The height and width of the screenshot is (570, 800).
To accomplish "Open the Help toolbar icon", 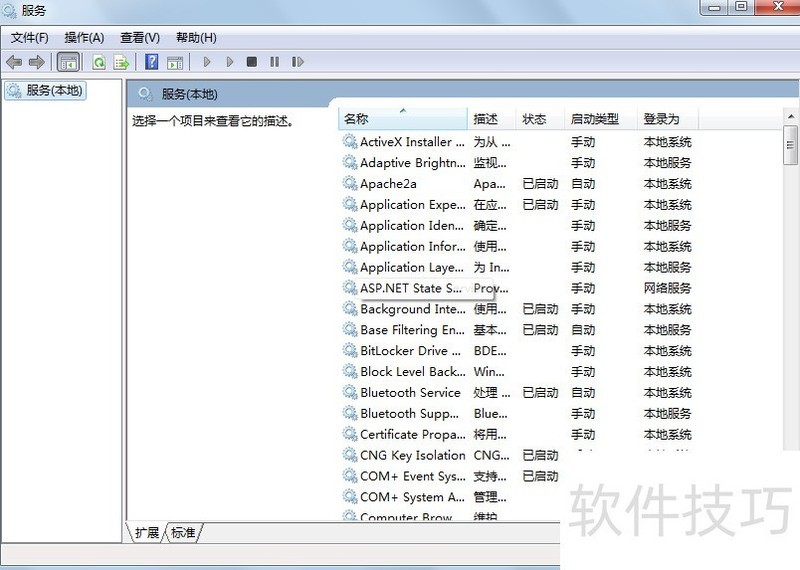I will pos(152,62).
